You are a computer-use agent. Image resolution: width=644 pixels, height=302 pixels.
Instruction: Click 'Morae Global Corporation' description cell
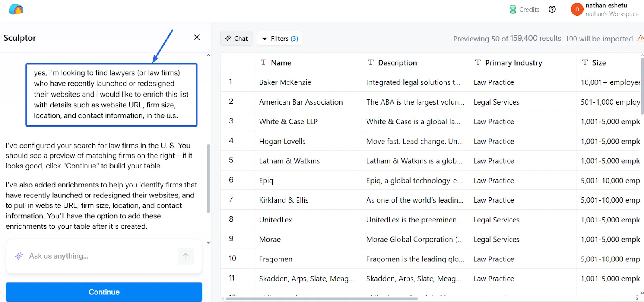pos(415,239)
